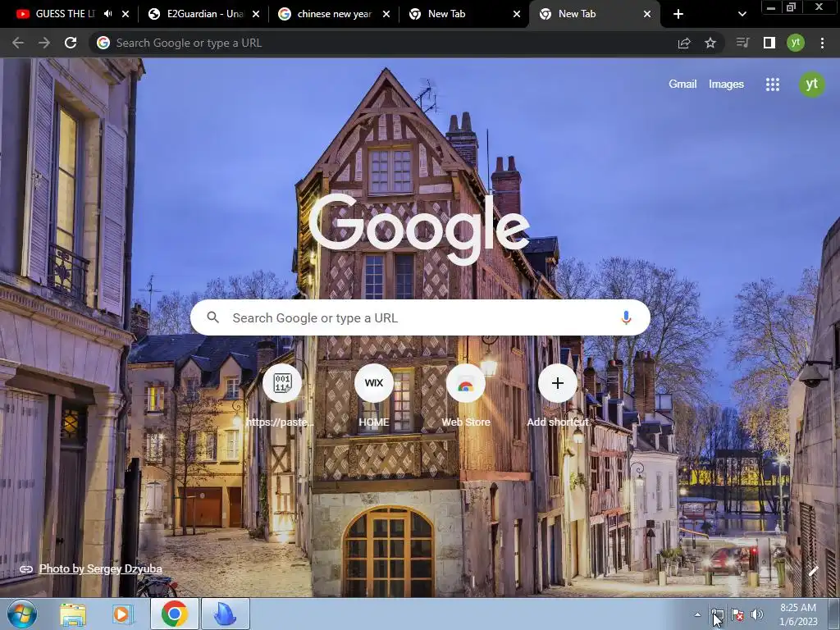Screen dimensions: 840x630
Task: Open the Windows Start menu
Action: [22, 614]
